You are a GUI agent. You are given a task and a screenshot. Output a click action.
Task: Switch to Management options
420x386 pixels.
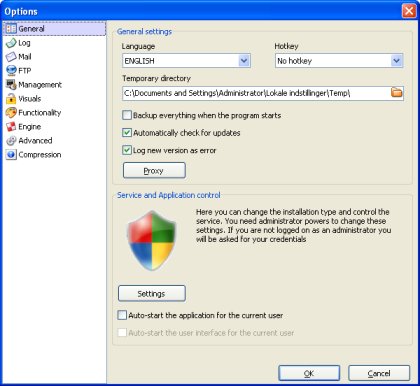[40, 85]
